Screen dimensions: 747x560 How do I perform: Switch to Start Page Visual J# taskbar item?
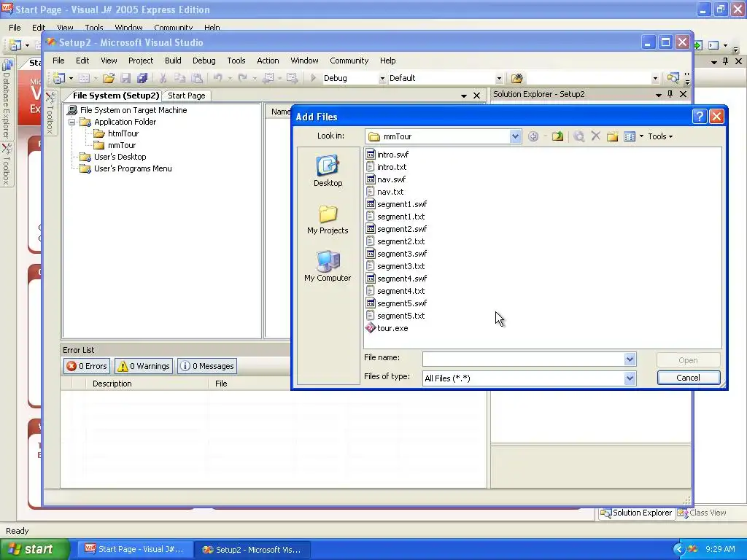coord(134,550)
